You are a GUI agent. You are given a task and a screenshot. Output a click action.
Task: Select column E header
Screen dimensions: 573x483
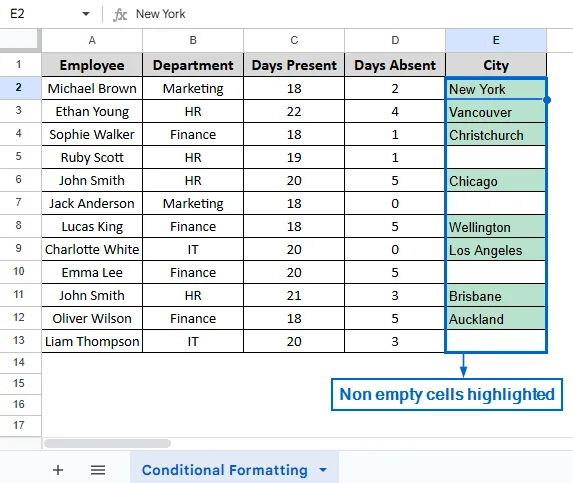496,41
